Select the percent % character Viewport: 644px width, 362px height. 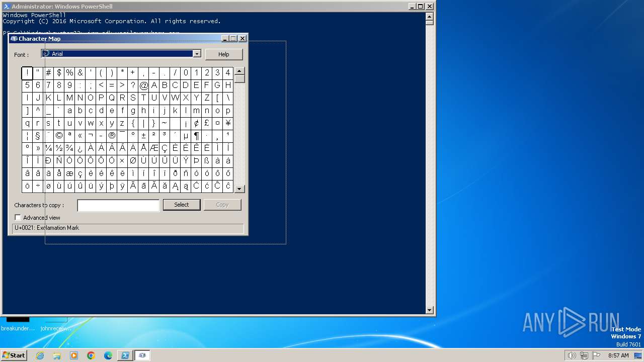pyautogui.click(x=69, y=73)
